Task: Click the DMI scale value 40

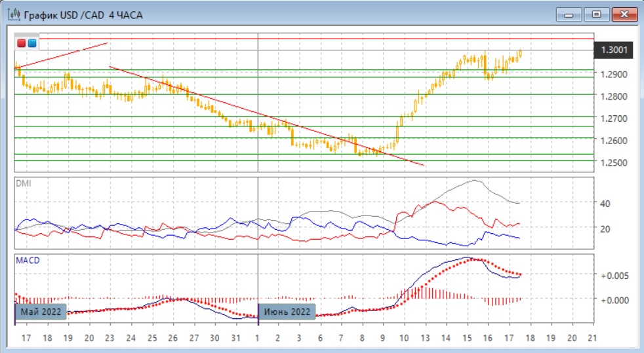Action: click(605, 204)
